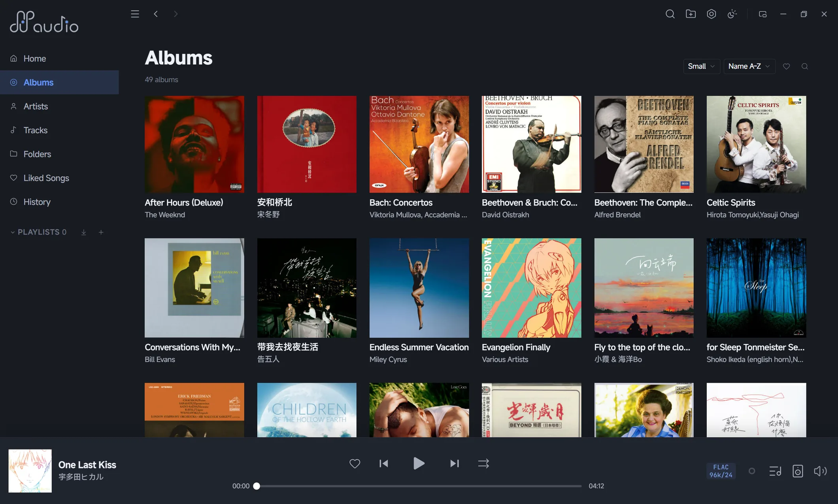This screenshot has height=504, width=838.
Task: Open the Beyond 光辉岁月 album cover
Action: tap(531, 410)
